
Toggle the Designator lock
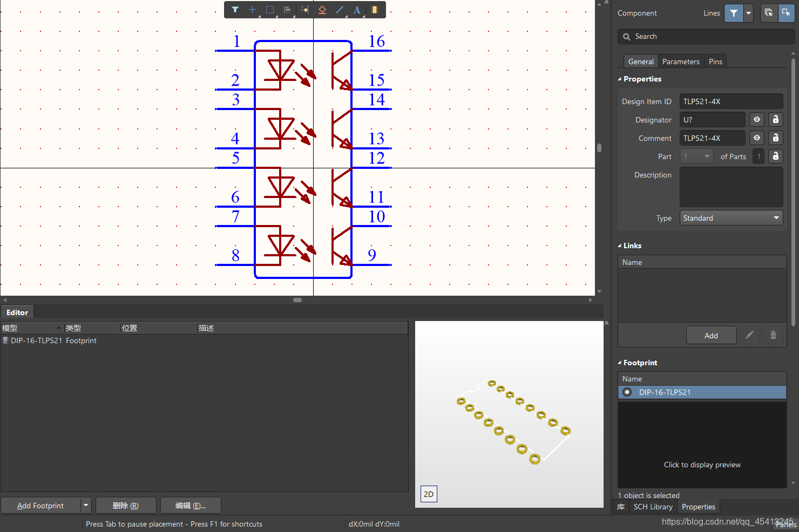(x=776, y=120)
